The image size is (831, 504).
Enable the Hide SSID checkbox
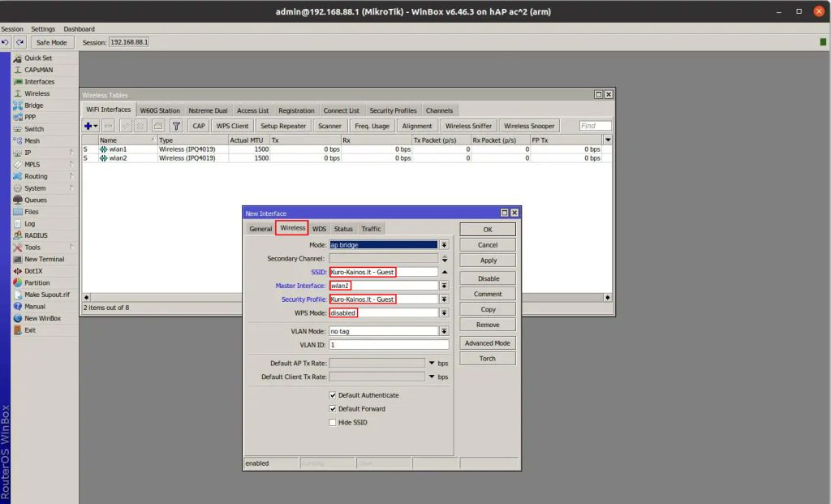(332, 422)
